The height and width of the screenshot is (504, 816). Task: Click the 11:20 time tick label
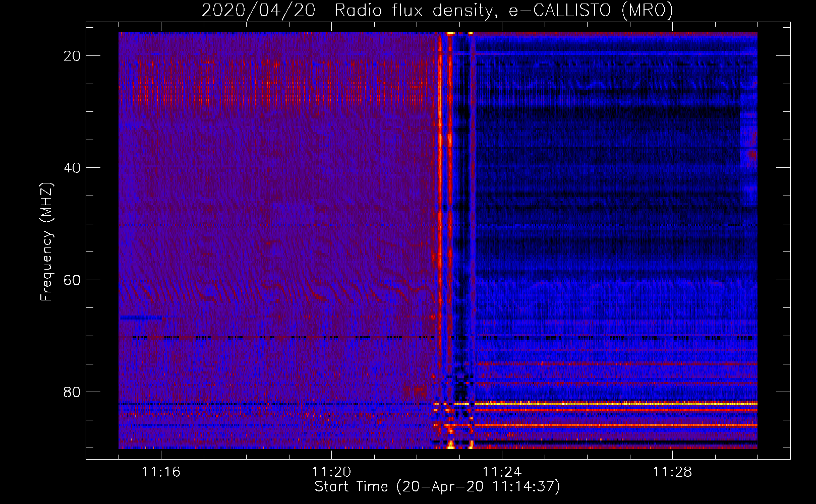332,472
